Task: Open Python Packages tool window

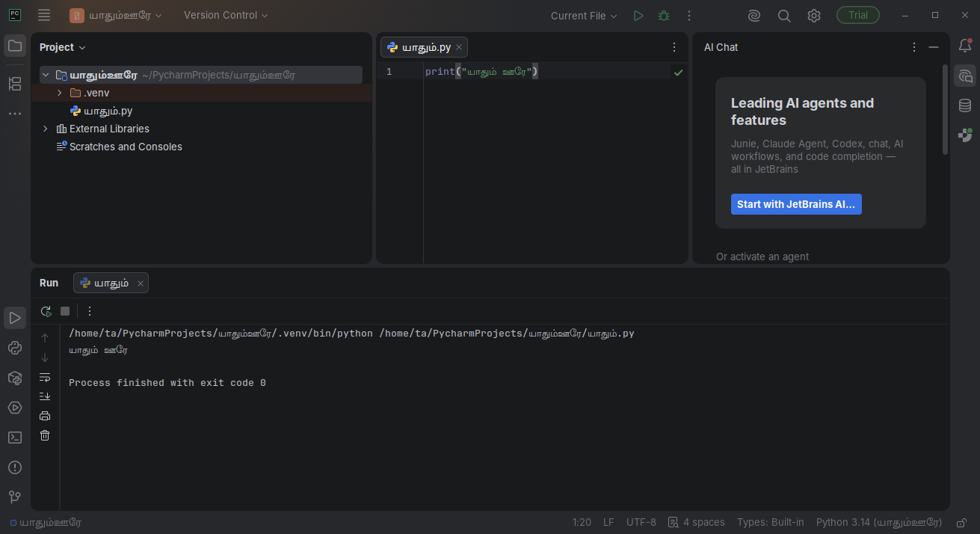Action: point(15,378)
